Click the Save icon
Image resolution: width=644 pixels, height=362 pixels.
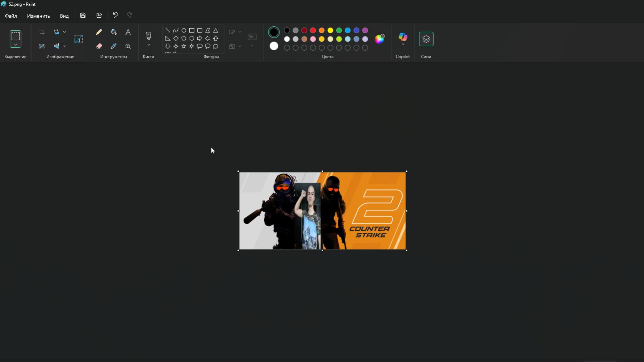[x=83, y=15]
